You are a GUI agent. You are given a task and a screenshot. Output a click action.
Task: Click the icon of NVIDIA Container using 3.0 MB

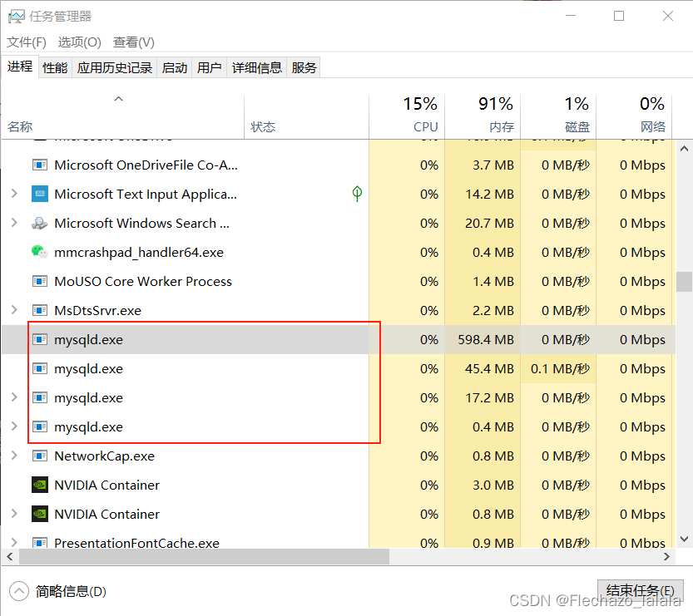[x=40, y=485]
